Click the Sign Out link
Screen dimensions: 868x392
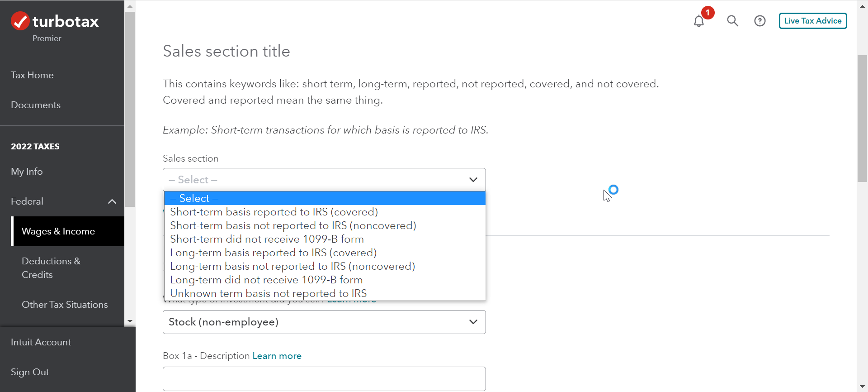click(x=30, y=372)
